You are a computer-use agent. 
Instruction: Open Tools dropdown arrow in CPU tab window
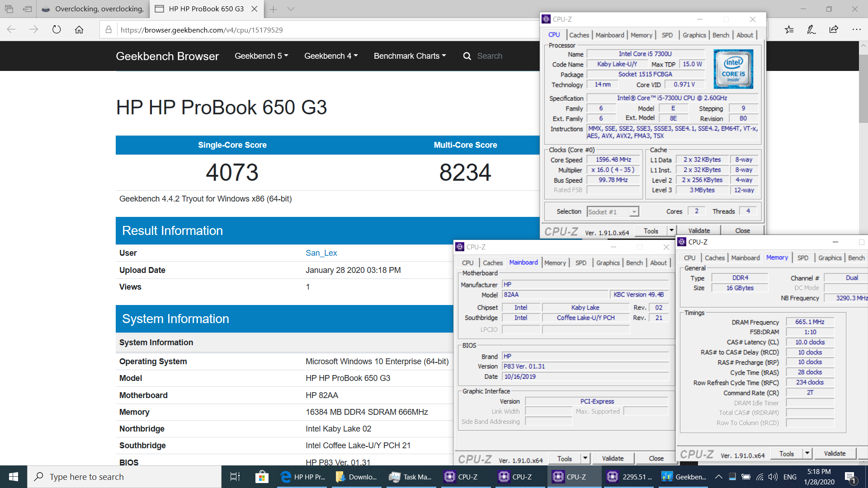(x=671, y=230)
